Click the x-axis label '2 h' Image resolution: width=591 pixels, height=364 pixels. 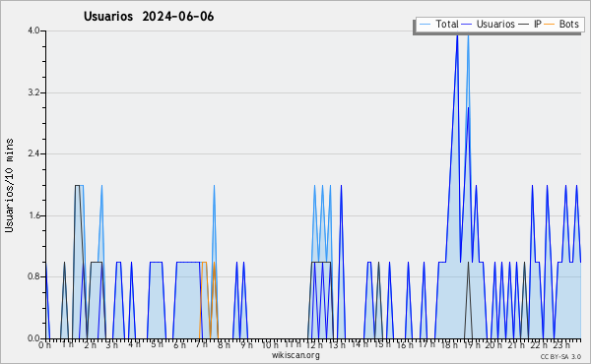coord(90,345)
